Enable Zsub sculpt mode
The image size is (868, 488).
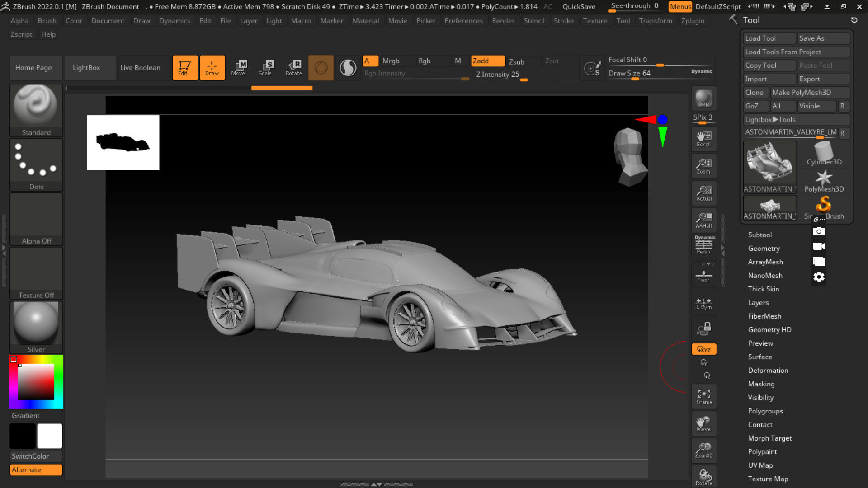pos(524,61)
